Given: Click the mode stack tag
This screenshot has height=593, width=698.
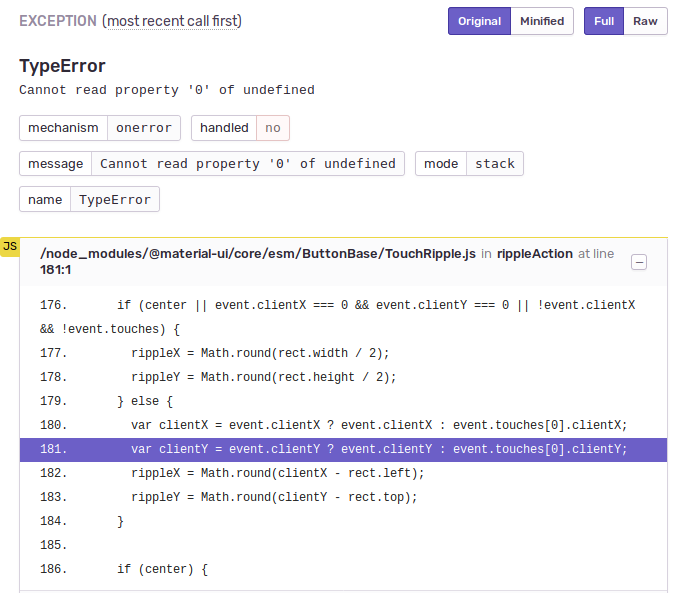Looking at the screenshot, I should pos(469,164).
